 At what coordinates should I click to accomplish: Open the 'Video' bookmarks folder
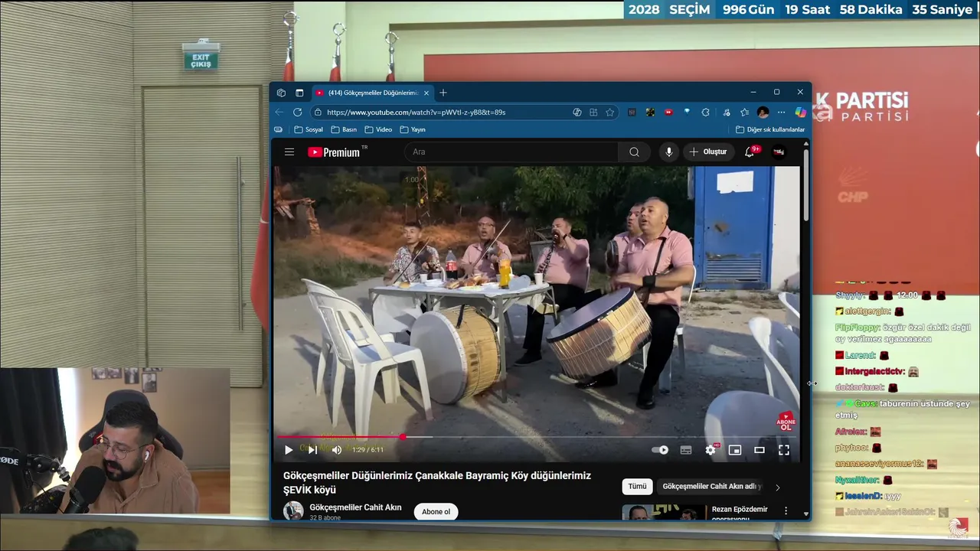[x=378, y=129]
